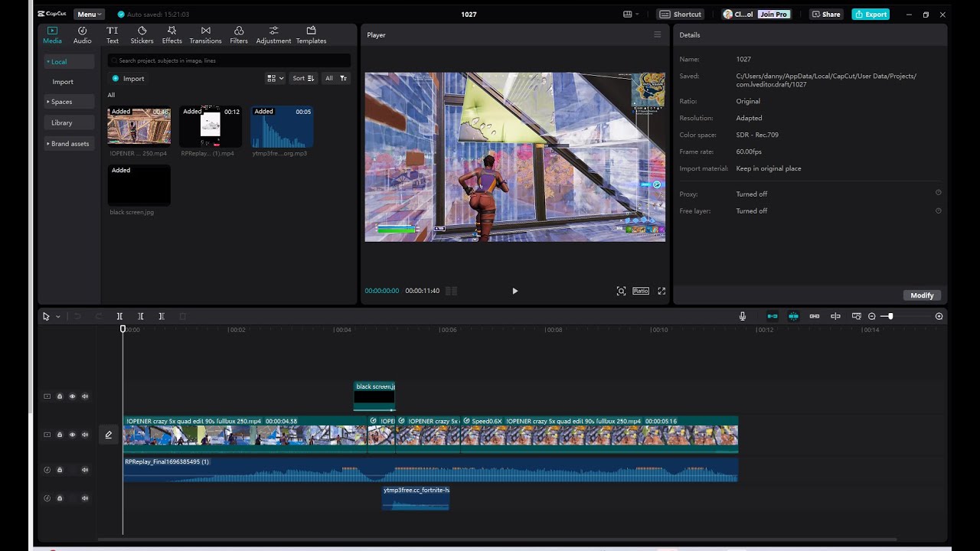Viewport: 980px width, 551px height.
Task: Collapse the Local section
Action: (x=69, y=61)
